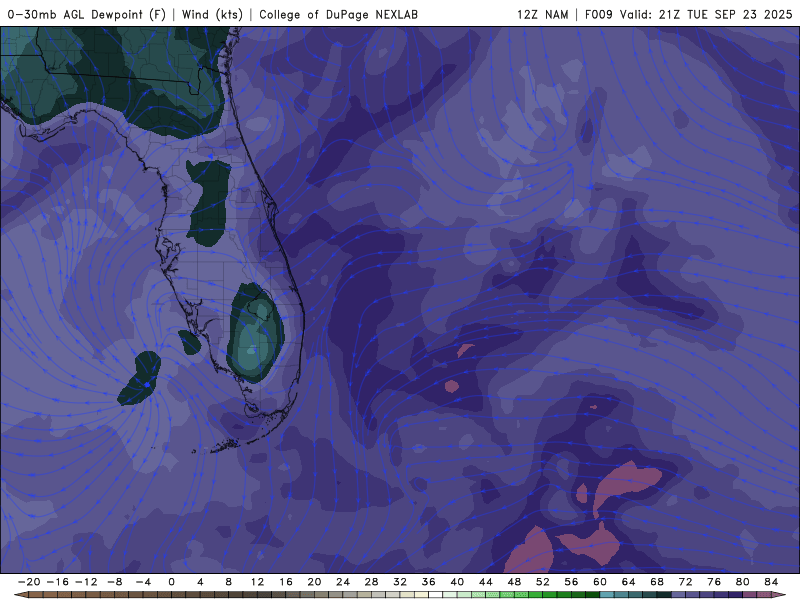Click the '0' value on the color scale

171,582
